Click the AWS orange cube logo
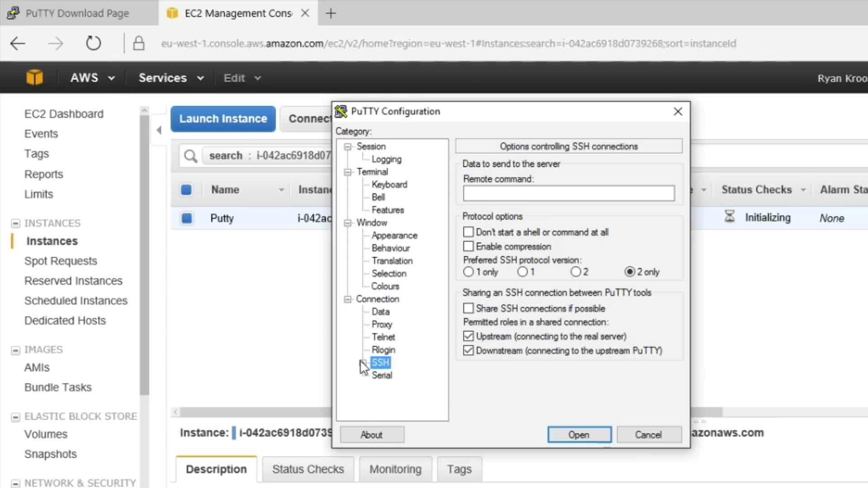Viewport: 868px width, 488px height. click(34, 78)
